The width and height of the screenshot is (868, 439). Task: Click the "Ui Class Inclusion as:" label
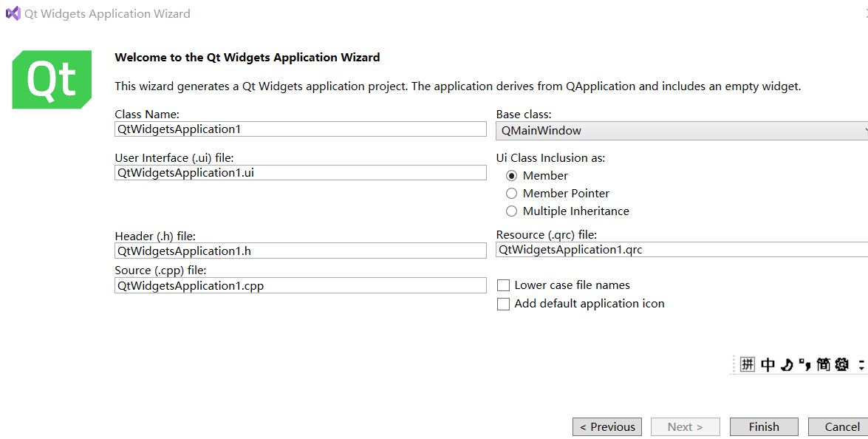551,157
